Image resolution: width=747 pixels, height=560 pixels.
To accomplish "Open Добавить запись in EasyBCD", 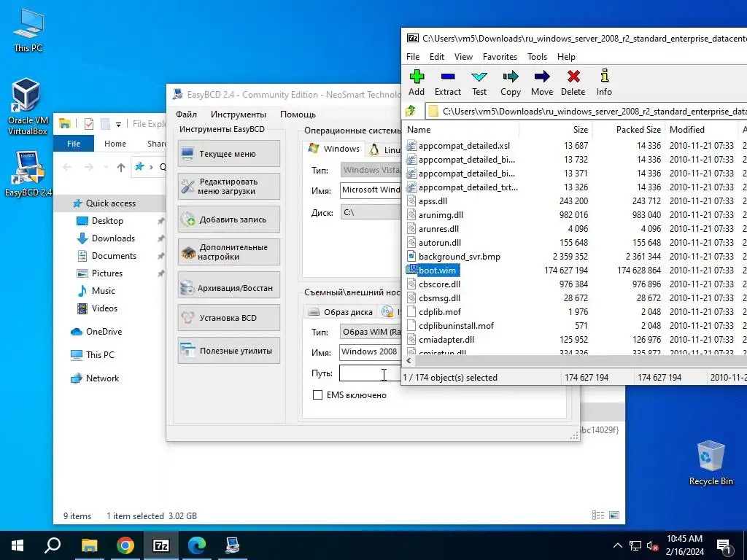I will coord(228,219).
